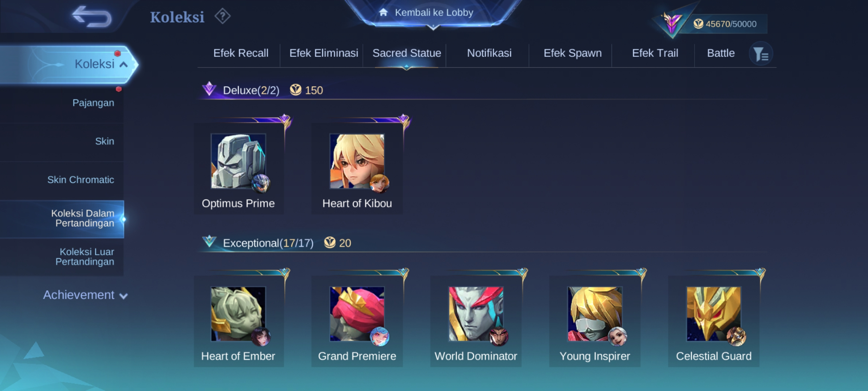Screen dimensions: 868x391
Task: Choose the Heart of Ember statue
Action: (x=239, y=321)
